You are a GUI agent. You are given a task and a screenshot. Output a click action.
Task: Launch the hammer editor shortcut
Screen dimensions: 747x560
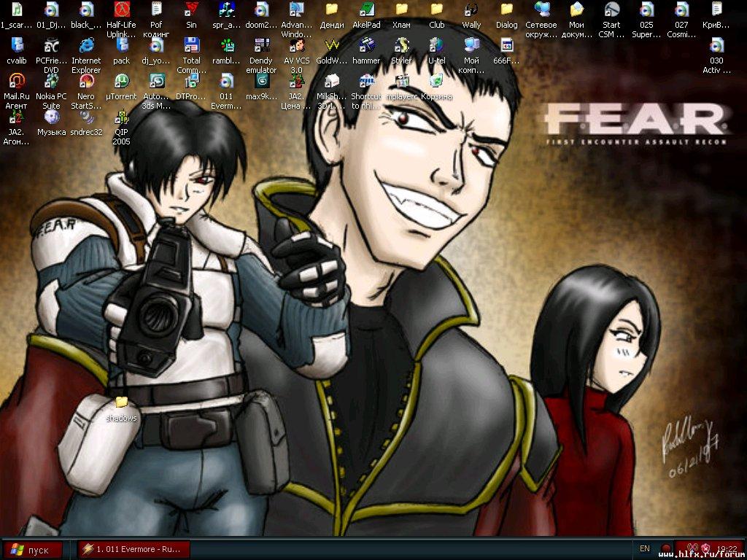coord(367,44)
